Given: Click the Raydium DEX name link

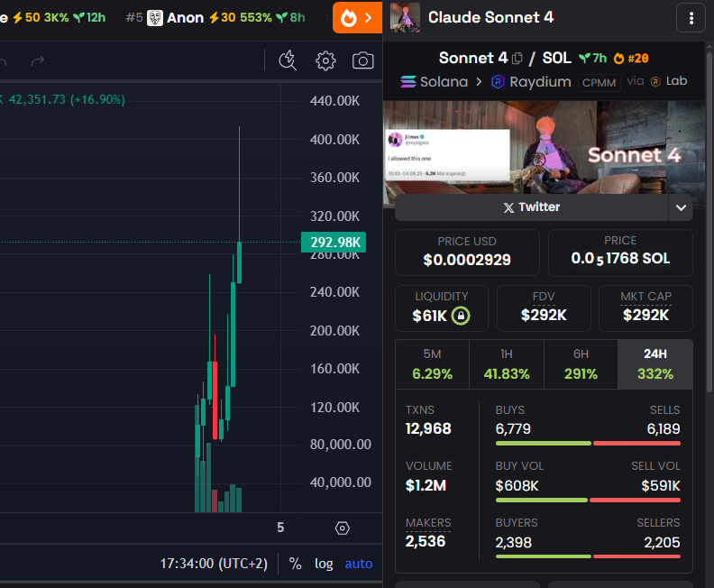Looking at the screenshot, I should coord(540,82).
